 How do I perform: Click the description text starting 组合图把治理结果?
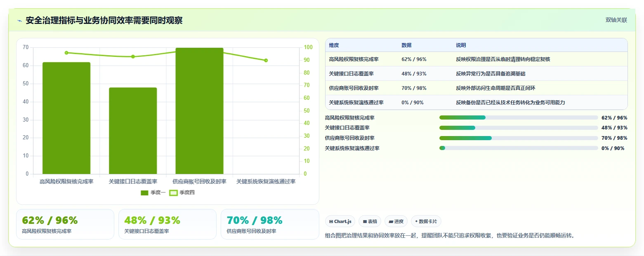[450, 236]
